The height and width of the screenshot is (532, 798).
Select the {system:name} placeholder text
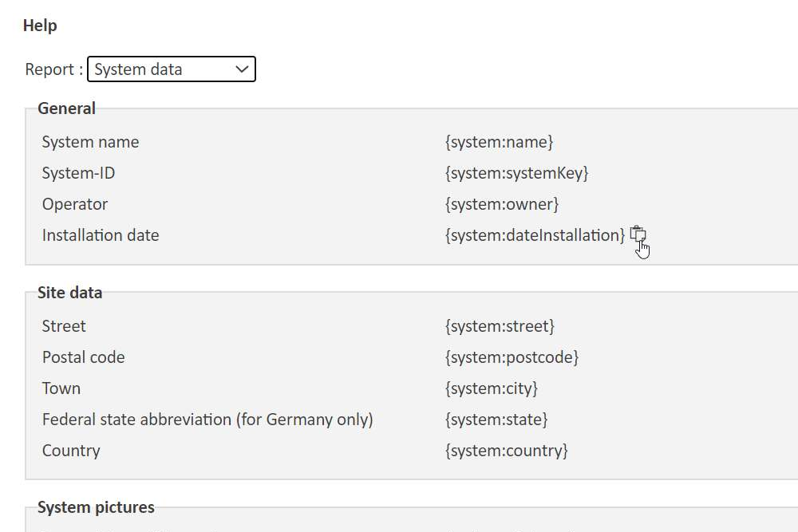point(499,142)
